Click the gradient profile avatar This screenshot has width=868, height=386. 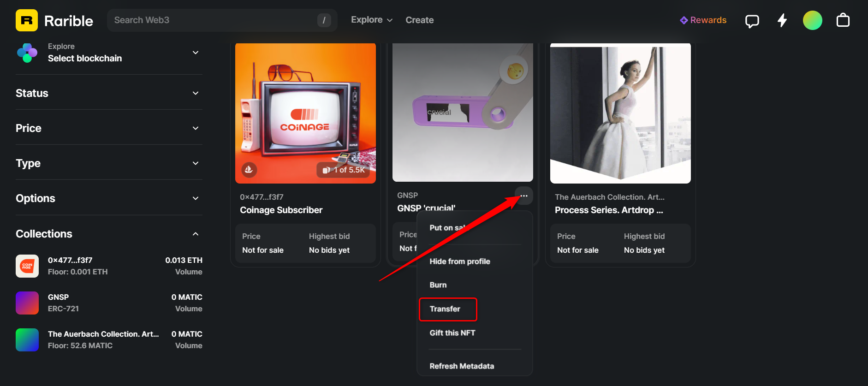[x=812, y=20]
